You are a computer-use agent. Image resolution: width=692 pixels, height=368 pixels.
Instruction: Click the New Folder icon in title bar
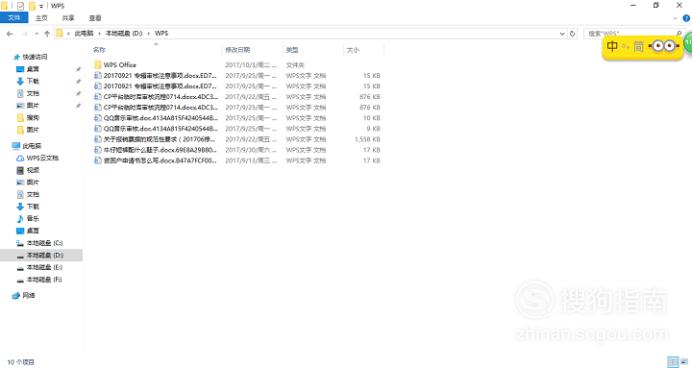point(32,6)
